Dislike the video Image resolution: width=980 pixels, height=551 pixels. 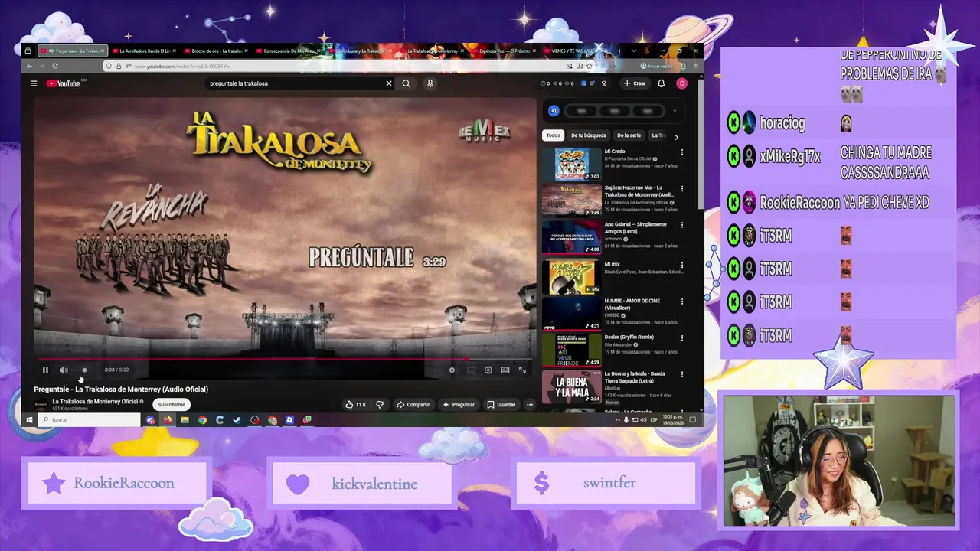click(380, 404)
